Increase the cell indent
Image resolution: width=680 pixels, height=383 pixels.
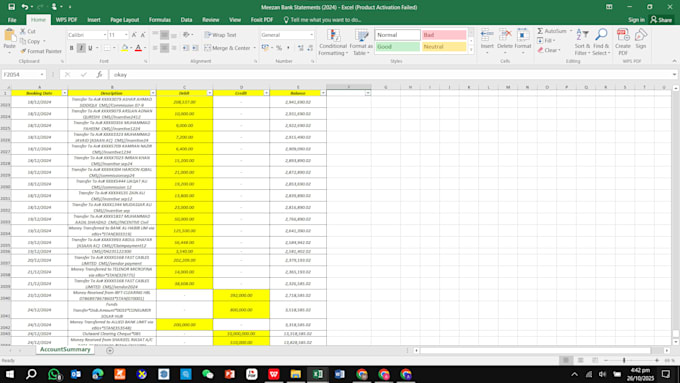tap(195, 48)
